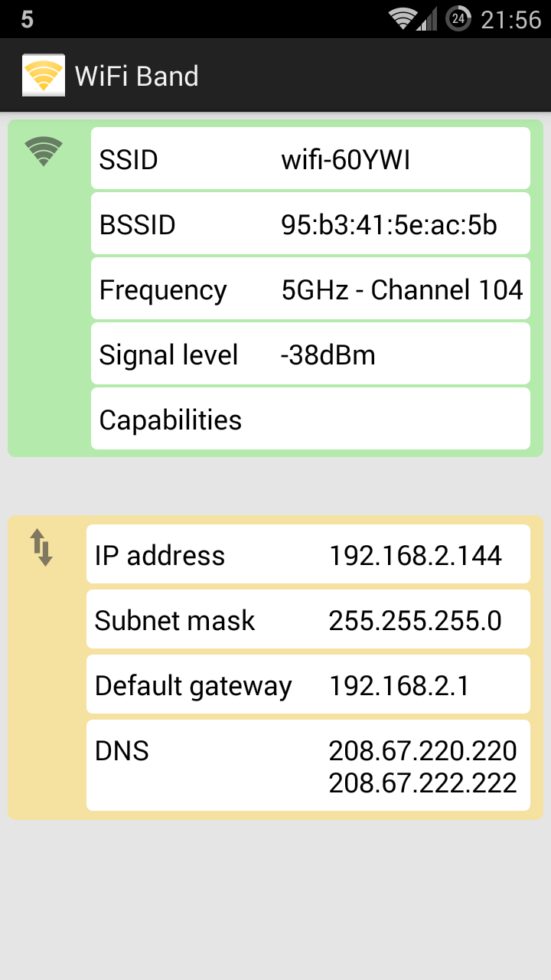
Task: Tap DNS address 208.67.222.222
Action: pyautogui.click(x=422, y=783)
